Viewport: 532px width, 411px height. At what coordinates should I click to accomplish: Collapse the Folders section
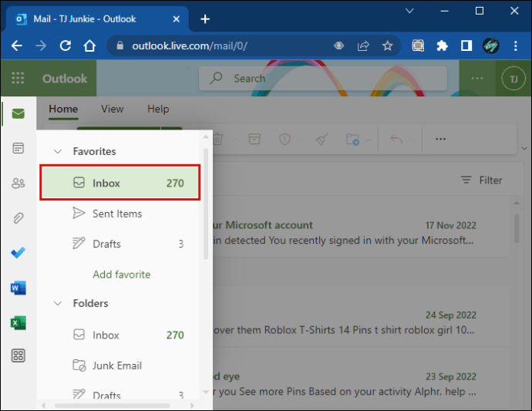(x=57, y=304)
